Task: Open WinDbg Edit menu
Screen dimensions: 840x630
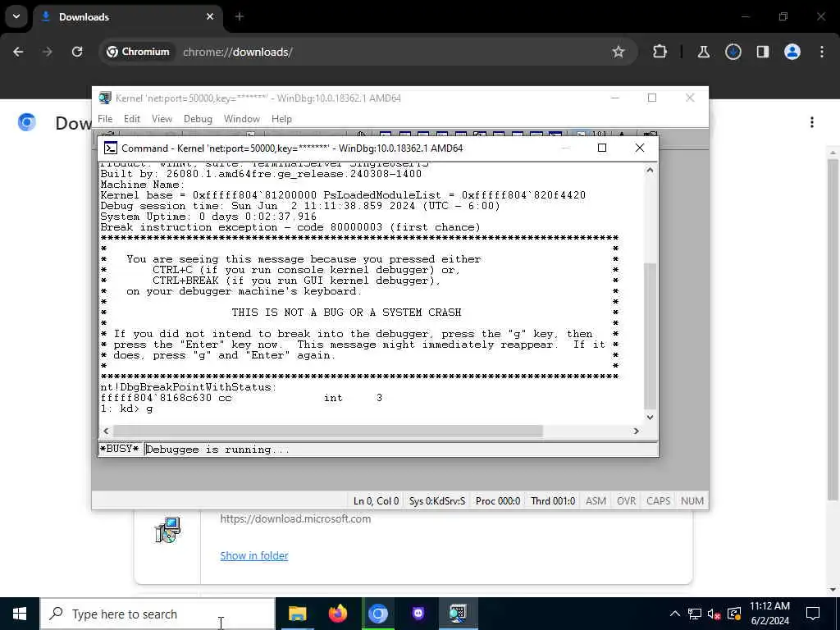Action: pyautogui.click(x=132, y=119)
